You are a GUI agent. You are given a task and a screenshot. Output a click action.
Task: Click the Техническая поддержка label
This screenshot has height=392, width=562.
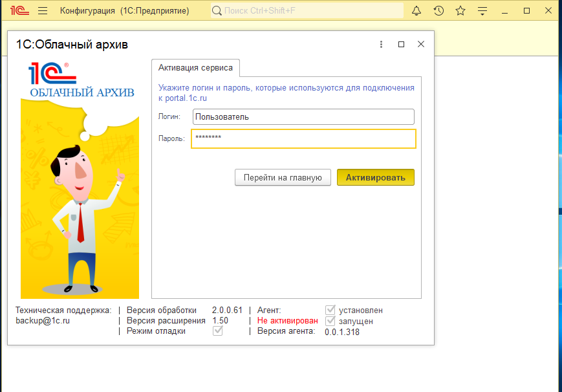pos(63,310)
